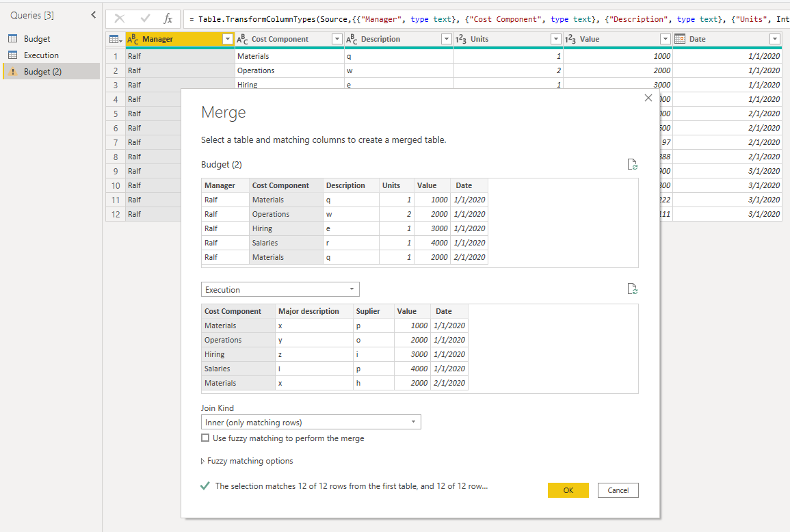Click refresh preview icon for Execution table

(x=632, y=289)
